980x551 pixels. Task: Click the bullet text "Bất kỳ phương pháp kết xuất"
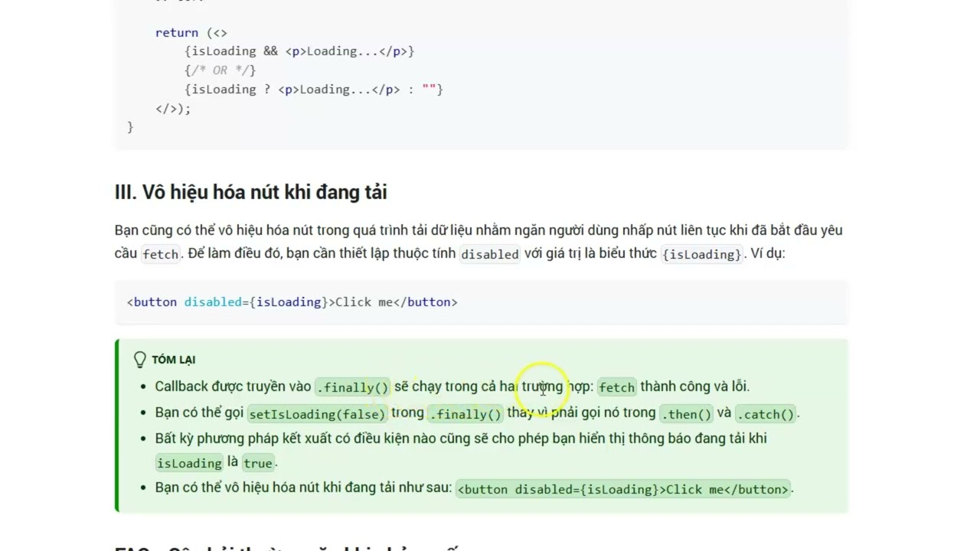[461, 450]
